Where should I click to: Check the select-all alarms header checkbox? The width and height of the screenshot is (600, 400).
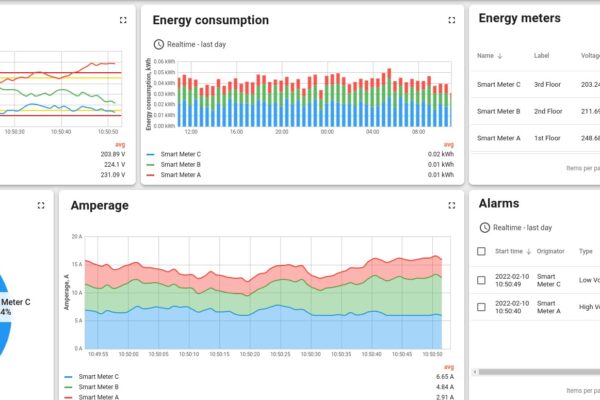(482, 251)
